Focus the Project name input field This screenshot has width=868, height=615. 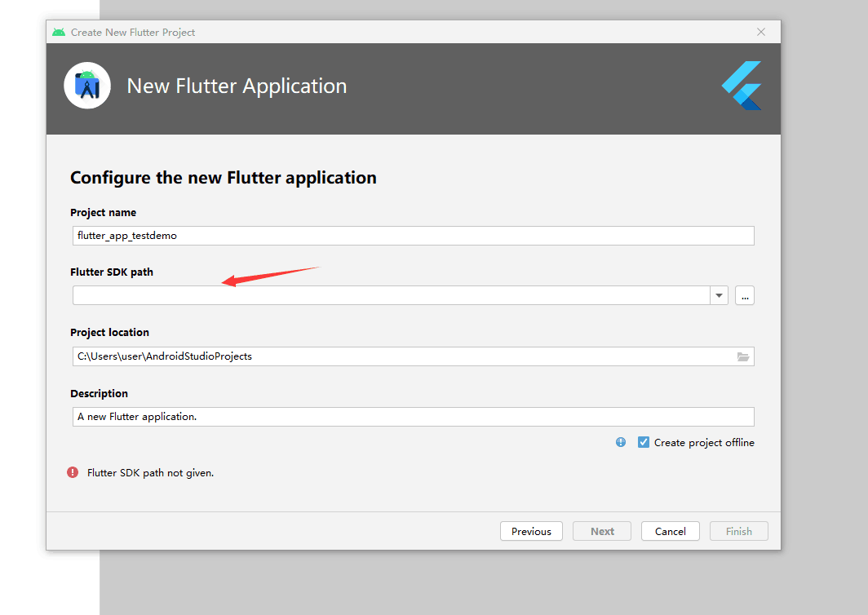(413, 236)
